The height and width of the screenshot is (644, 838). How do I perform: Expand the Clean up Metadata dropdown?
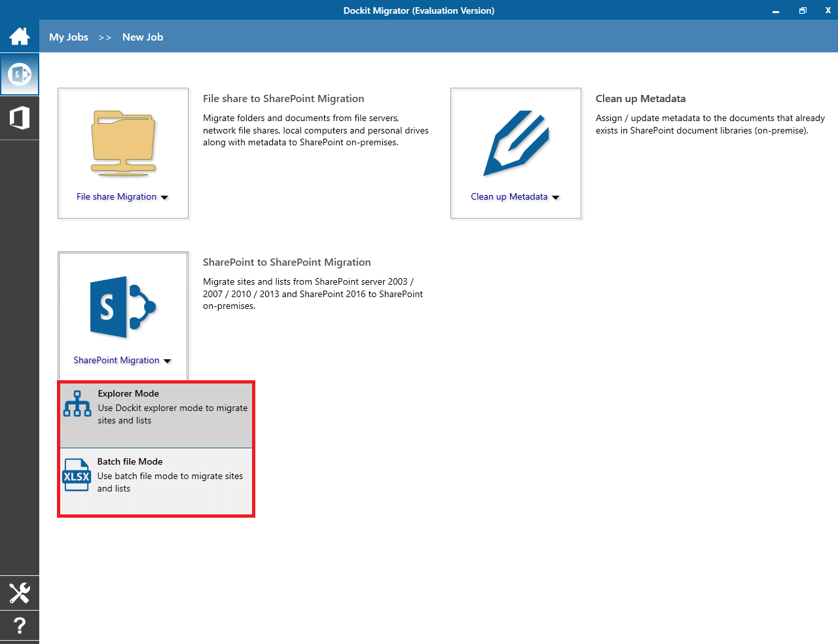point(555,196)
